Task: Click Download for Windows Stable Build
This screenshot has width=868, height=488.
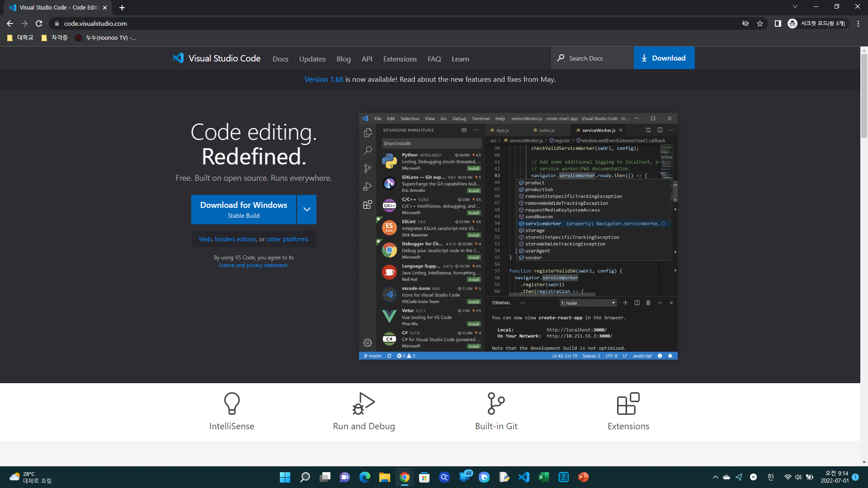Action: coord(244,210)
